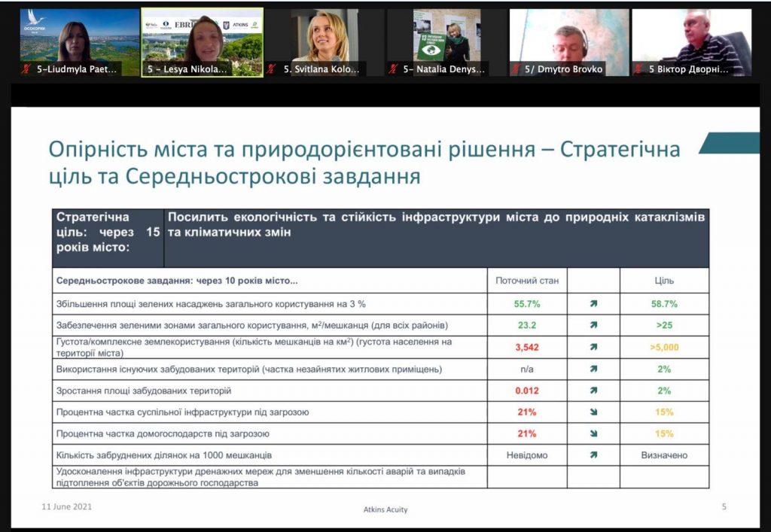Click the 'Ціль' column header

point(664,281)
